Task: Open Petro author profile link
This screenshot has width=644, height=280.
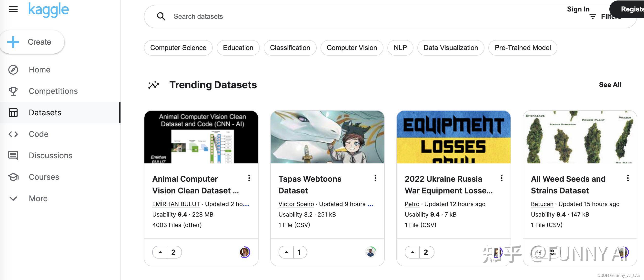Action: (x=412, y=204)
